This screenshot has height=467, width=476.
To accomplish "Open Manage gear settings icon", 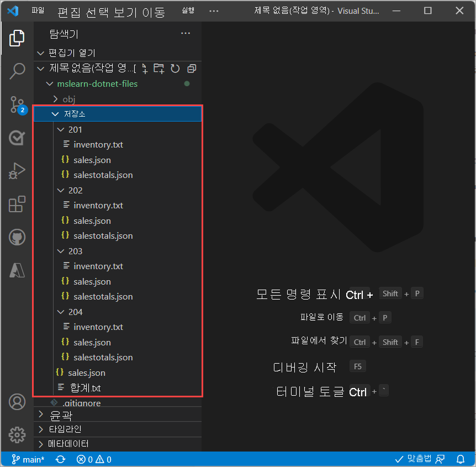I will point(17,435).
